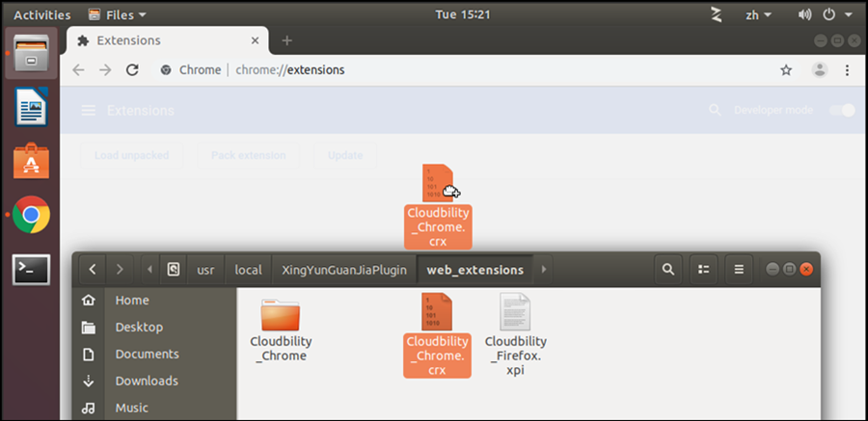Open the Chrome profile avatar
The height and width of the screenshot is (421, 868).
pos(820,70)
